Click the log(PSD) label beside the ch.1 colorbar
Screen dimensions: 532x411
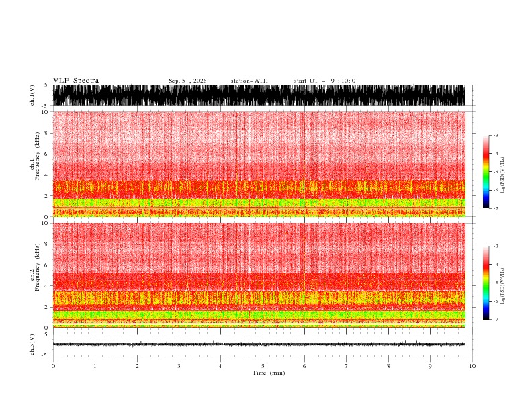(x=502, y=175)
